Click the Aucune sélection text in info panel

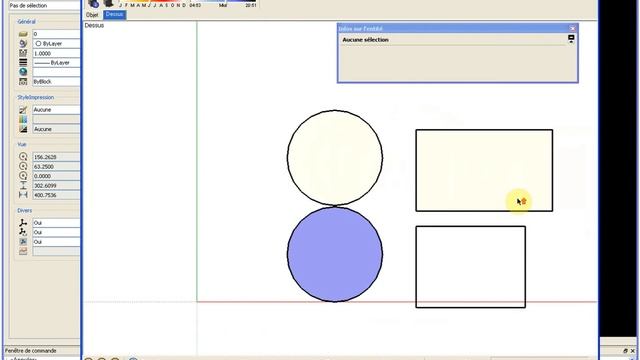(x=365, y=40)
